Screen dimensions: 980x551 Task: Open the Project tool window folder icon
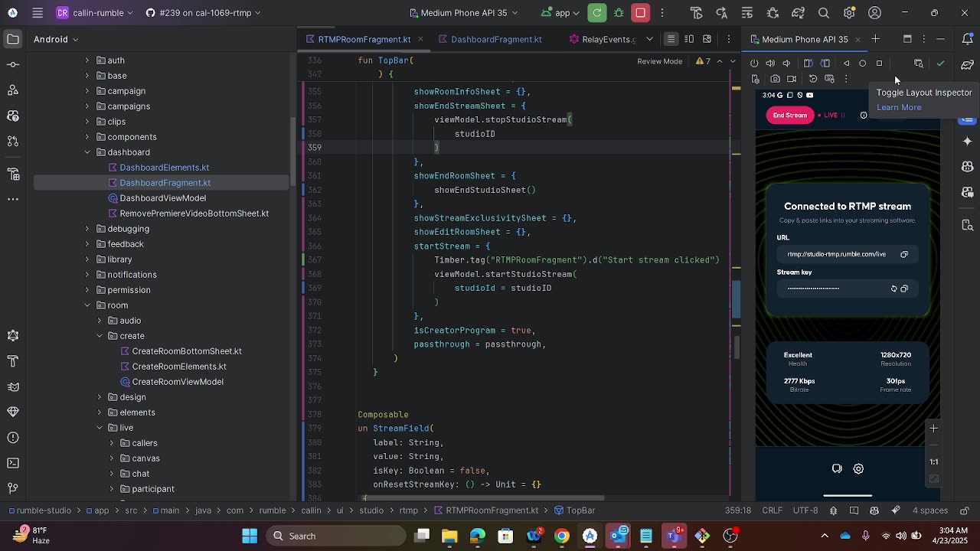[x=13, y=39]
